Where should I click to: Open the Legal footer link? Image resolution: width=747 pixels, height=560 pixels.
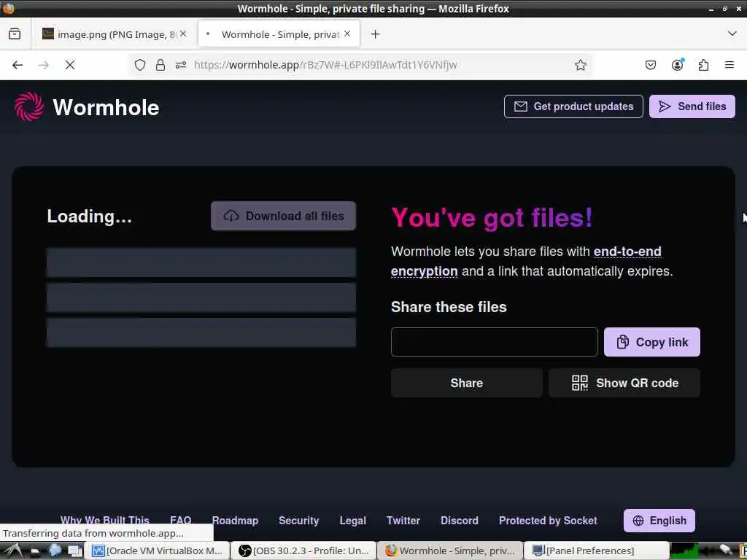coord(352,521)
